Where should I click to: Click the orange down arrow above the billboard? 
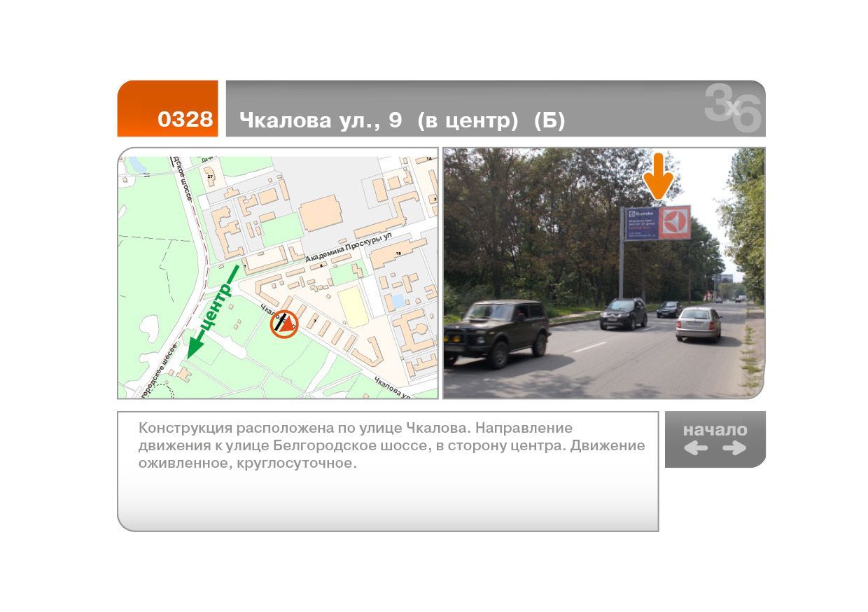pos(658,176)
